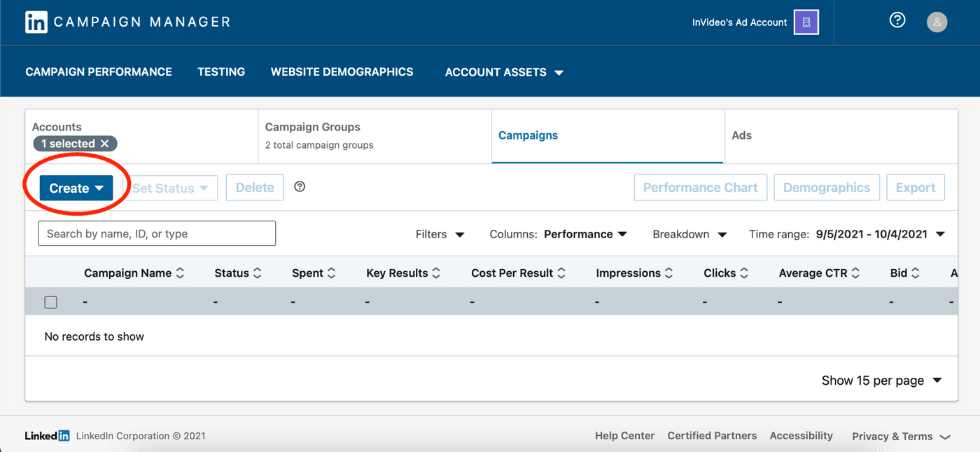Sort by the Spent column arrows
The image size is (980, 452).
coord(331,273)
